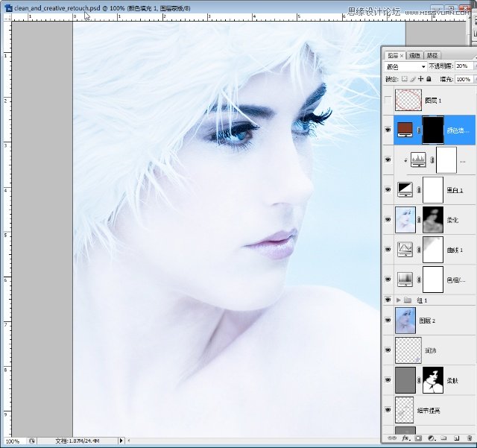The image size is (477, 448).
Task: Click the 文档:1.87M/24.4M status text
Action: tap(78, 441)
